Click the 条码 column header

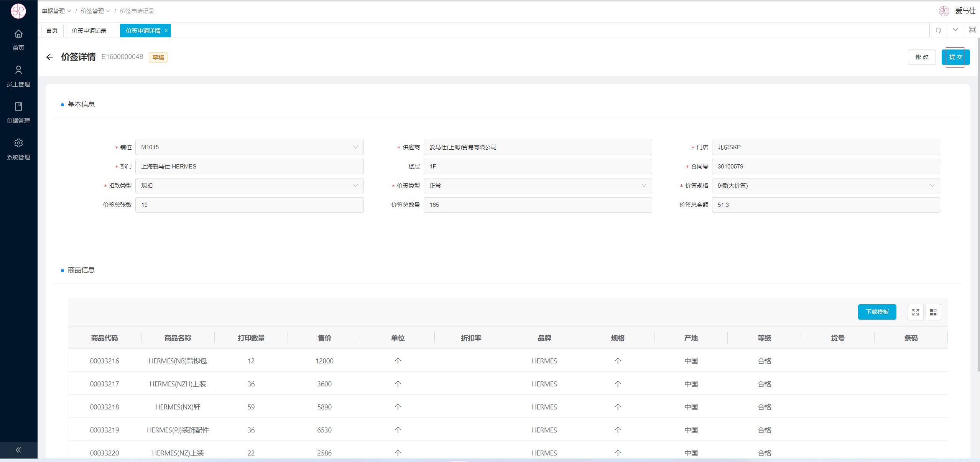[911, 338]
